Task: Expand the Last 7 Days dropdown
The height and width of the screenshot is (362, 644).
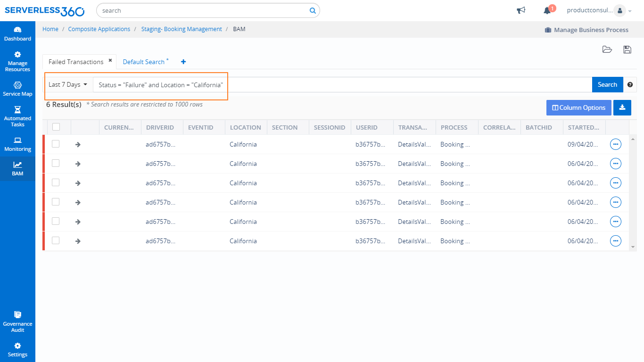Action: (68, 85)
